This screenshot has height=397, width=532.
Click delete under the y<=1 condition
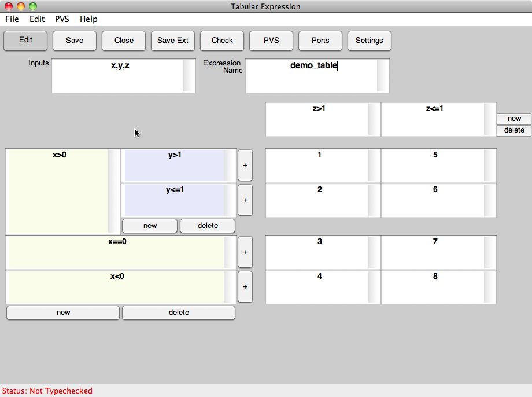click(x=208, y=226)
